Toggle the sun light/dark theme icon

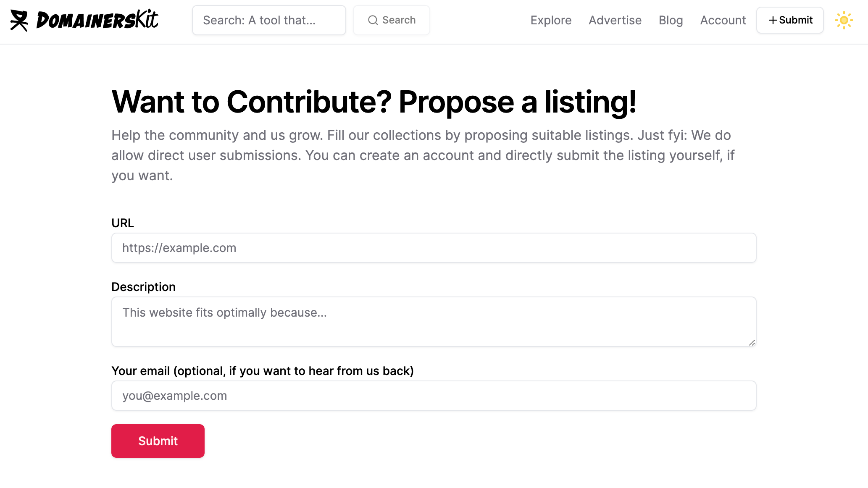point(844,20)
